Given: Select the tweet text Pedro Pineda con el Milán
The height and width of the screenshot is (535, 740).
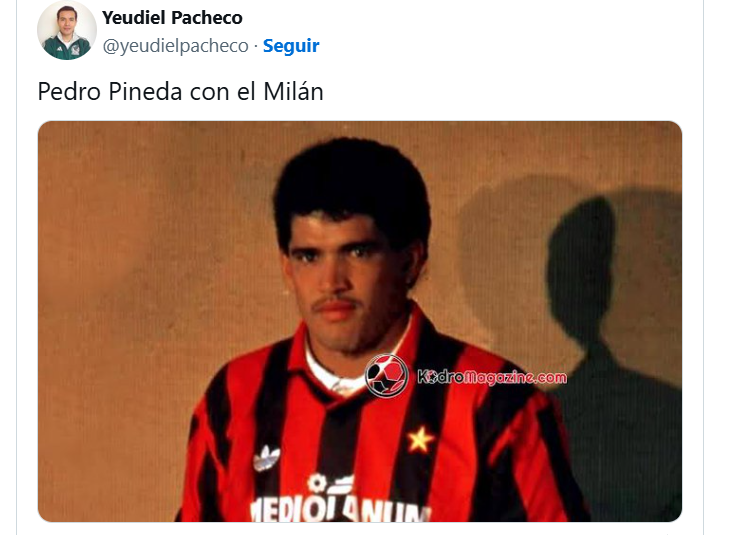Looking at the screenshot, I should click(x=180, y=92).
